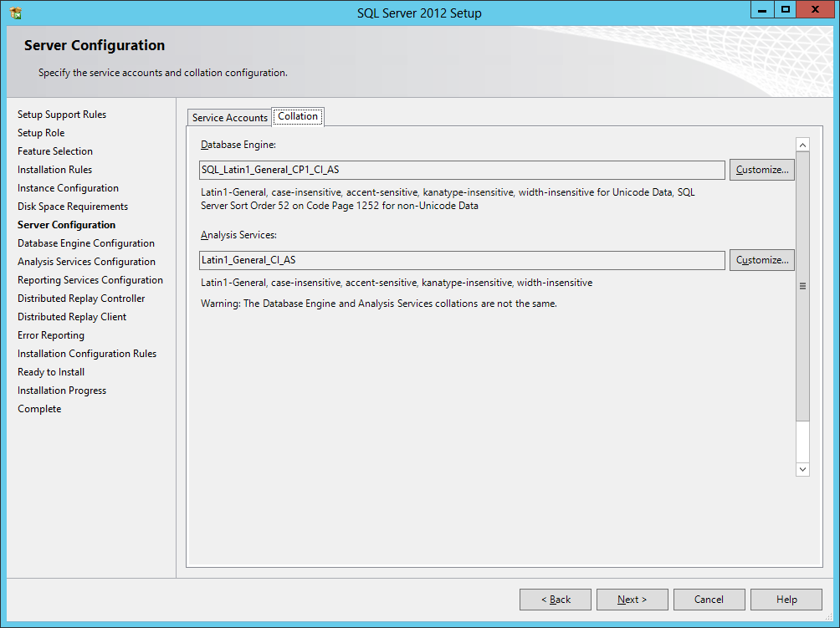The width and height of the screenshot is (840, 628).
Task: Click the Database Engine collation field
Action: (462, 170)
